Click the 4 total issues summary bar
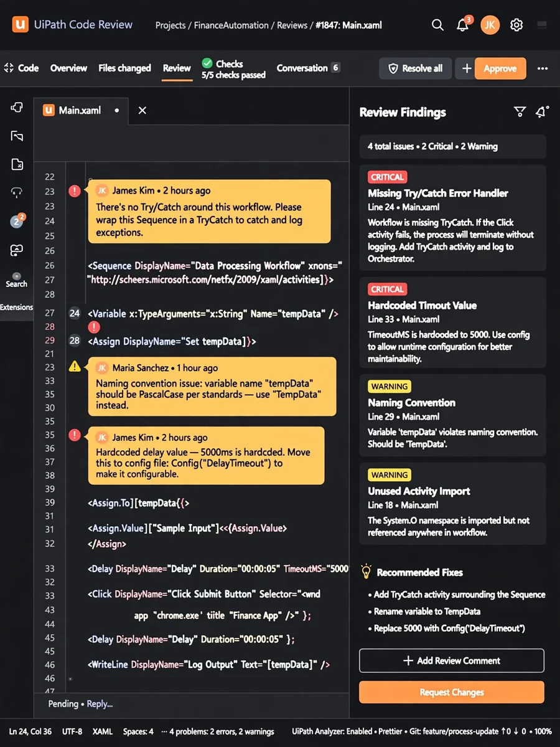The width and height of the screenshot is (560, 747). click(453, 146)
